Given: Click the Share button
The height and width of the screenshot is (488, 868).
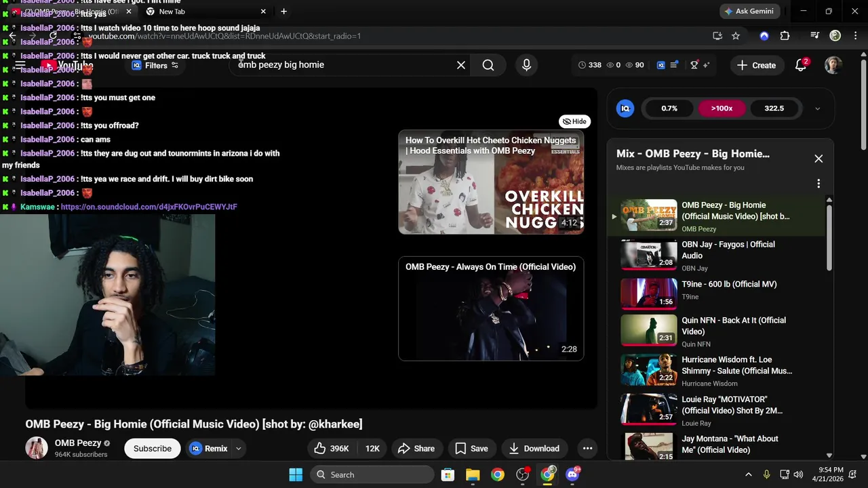Looking at the screenshot, I should click(416, 448).
